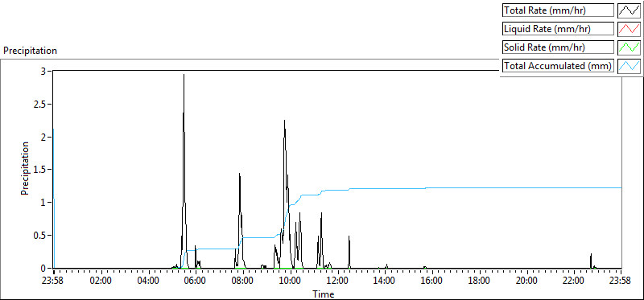Click the y-axis value 1 label
The image size is (644, 300).
pos(43,203)
